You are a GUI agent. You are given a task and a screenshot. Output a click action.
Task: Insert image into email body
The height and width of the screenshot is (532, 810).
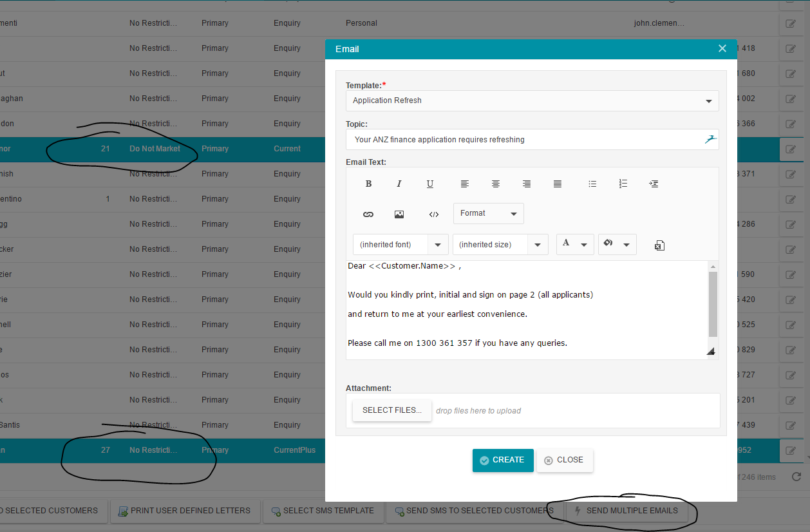click(399, 214)
